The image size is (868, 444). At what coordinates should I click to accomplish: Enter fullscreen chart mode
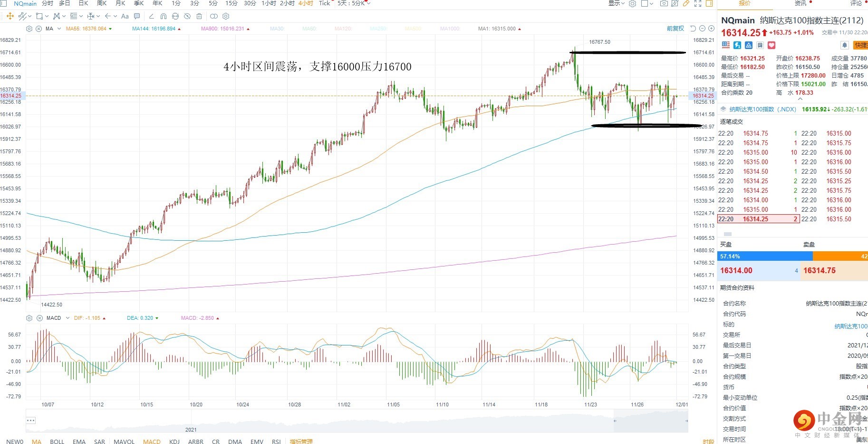[x=698, y=3]
